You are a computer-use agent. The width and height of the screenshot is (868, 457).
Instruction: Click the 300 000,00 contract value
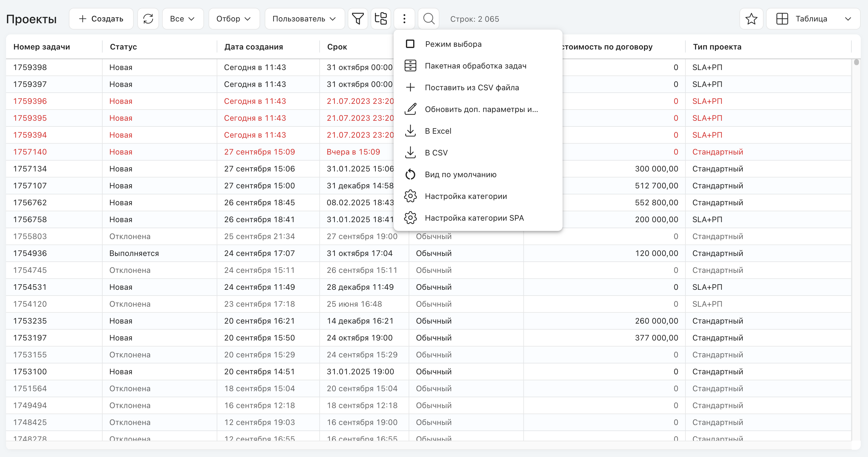click(656, 168)
